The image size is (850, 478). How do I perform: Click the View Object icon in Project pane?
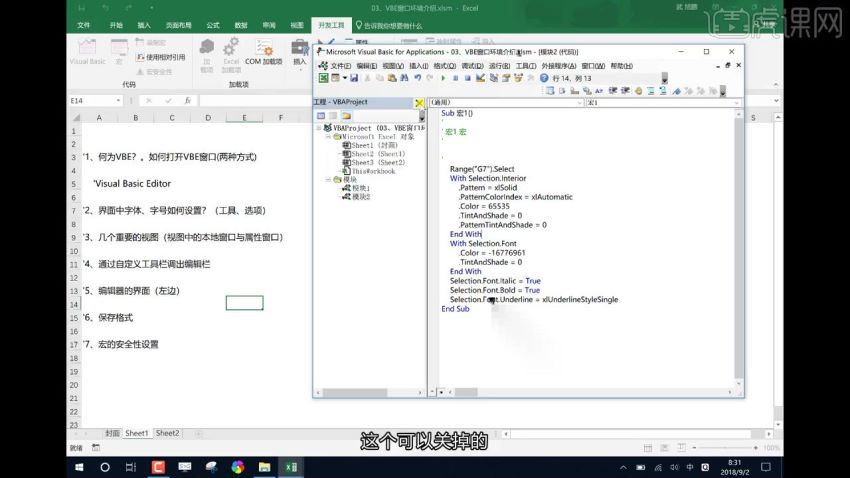[333, 115]
